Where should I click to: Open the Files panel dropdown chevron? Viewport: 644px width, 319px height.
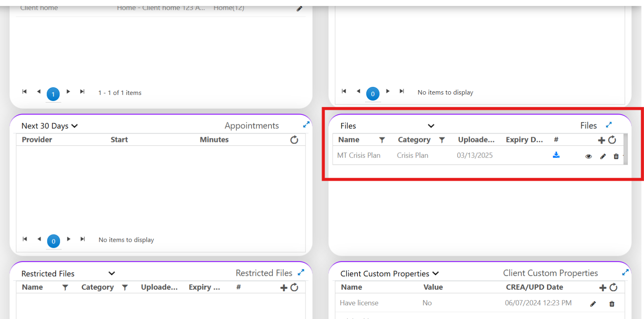click(x=431, y=126)
